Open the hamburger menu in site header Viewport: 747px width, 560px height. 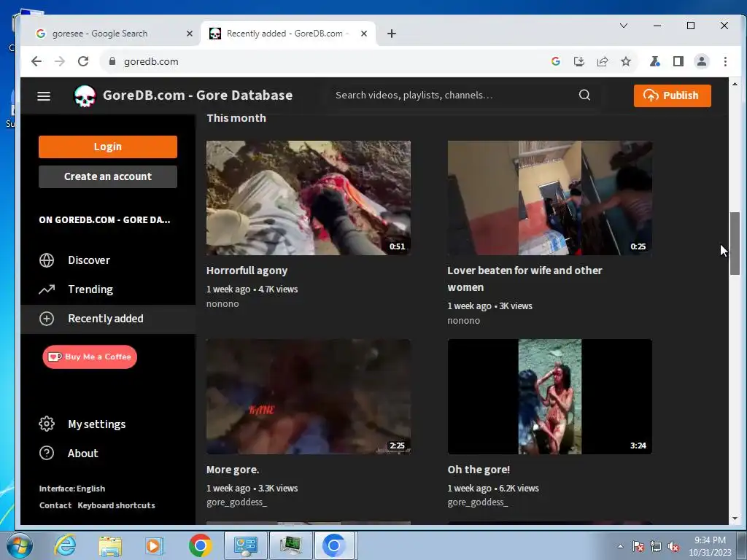click(44, 96)
